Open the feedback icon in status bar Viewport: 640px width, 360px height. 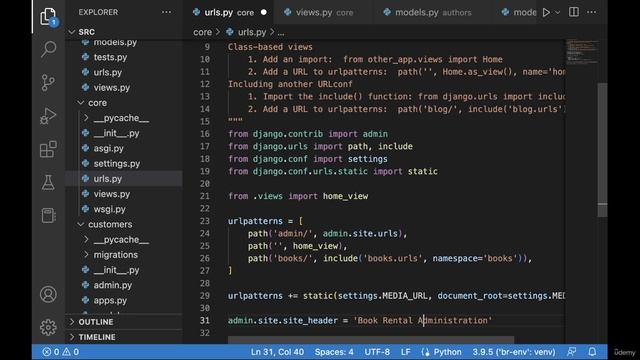[x=572, y=352]
